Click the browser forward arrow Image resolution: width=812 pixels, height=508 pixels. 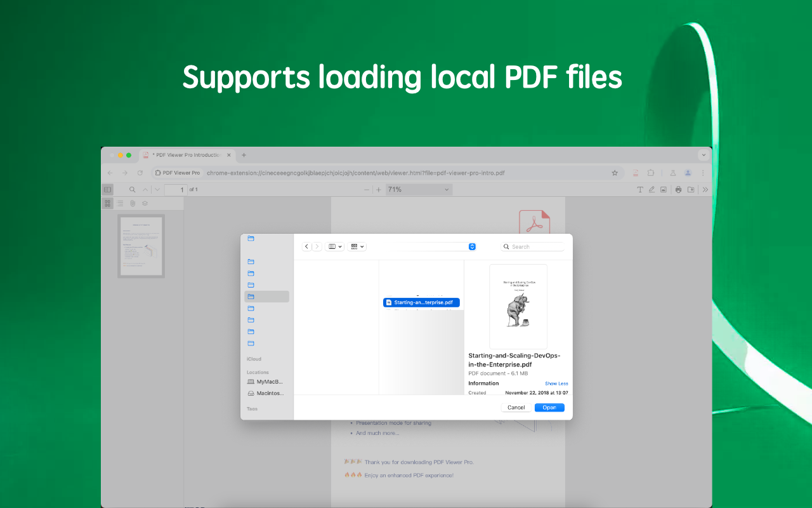coord(124,173)
